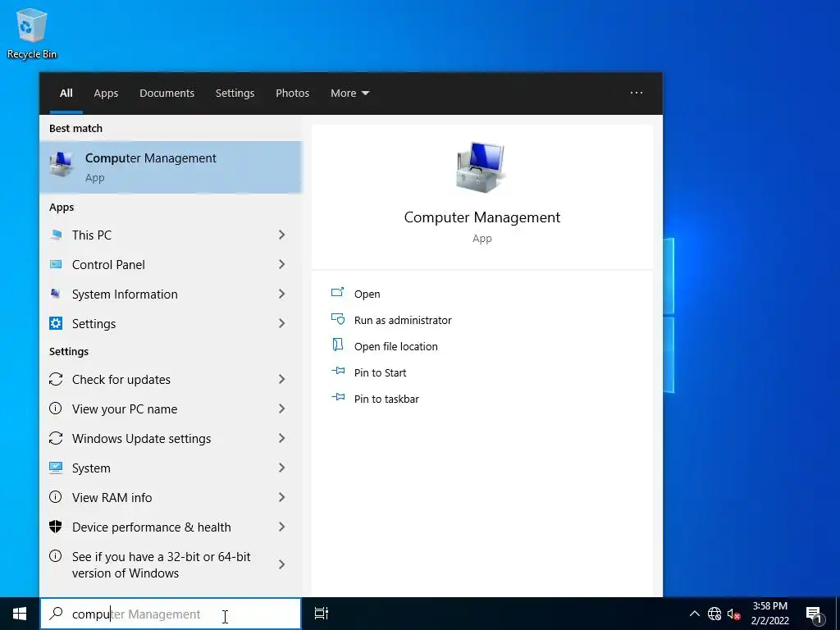Expand Settings app result arrow

click(282, 323)
